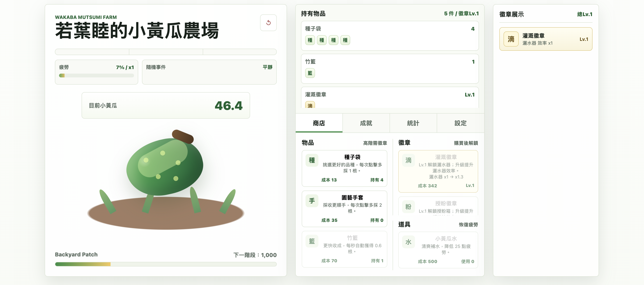Image resolution: width=644 pixels, height=285 pixels.
Task: Click the 種 icon of the 種子袋 shop item
Action: click(x=312, y=160)
